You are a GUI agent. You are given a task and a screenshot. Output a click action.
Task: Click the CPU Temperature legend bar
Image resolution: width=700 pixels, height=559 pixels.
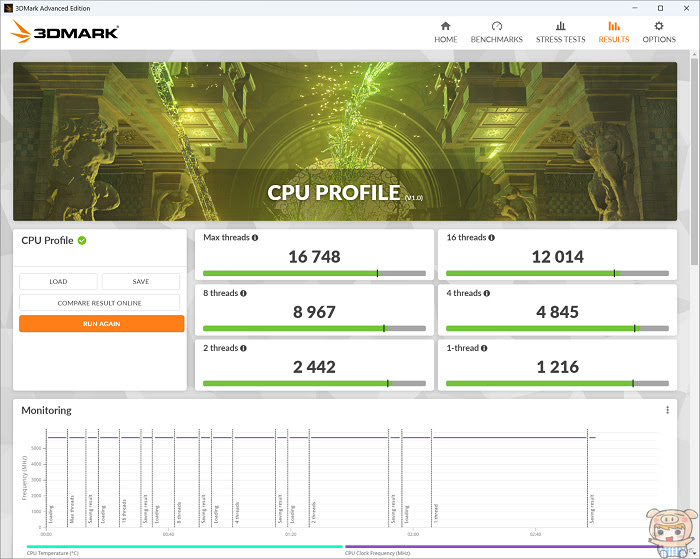(184, 546)
